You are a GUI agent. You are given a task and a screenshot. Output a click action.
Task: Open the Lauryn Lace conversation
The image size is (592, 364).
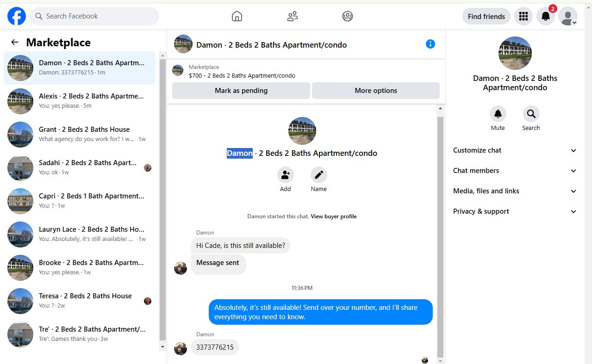click(79, 234)
